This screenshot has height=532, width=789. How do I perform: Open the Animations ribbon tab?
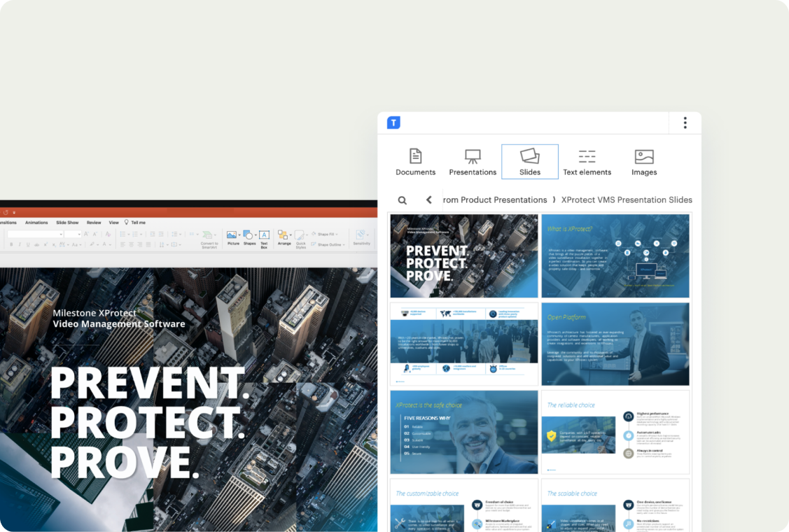click(36, 223)
